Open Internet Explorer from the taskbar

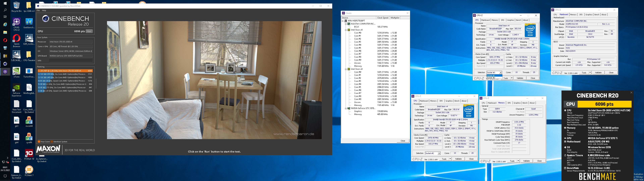pos(5,24)
